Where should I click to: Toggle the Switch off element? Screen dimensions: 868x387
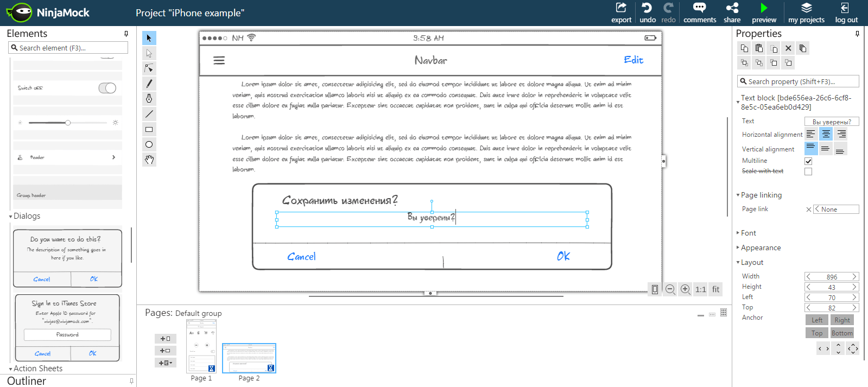point(107,88)
